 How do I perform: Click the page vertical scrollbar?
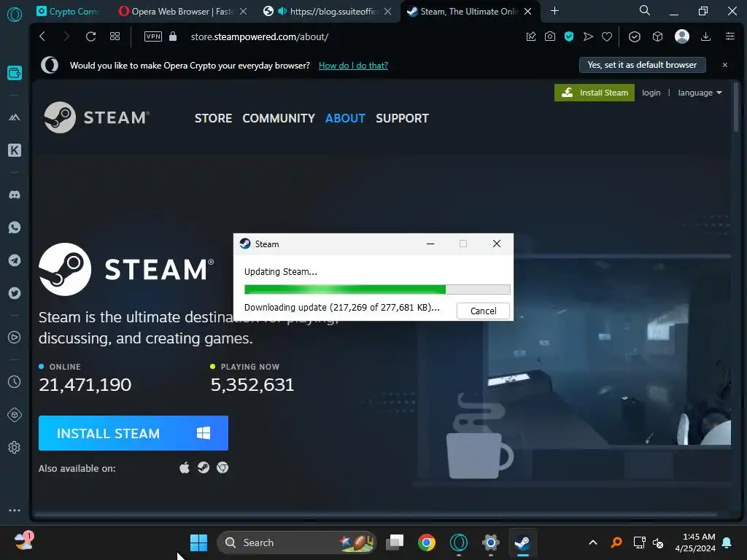click(x=737, y=107)
